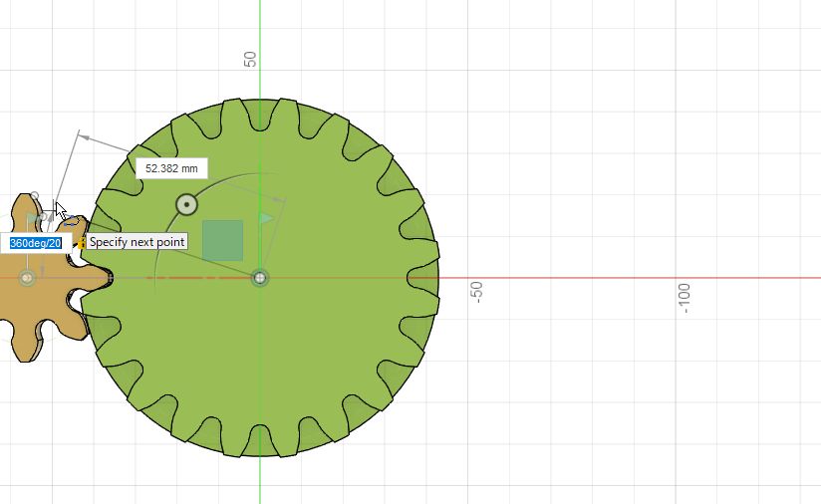Select the origin point at the green gear's center
Image resolution: width=821 pixels, height=504 pixels.
click(x=260, y=278)
